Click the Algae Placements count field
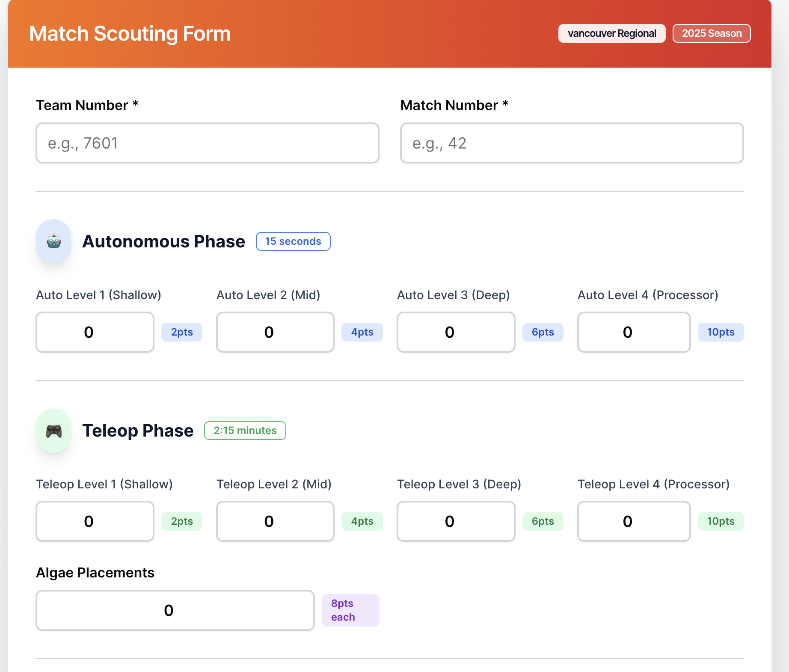This screenshot has height=672, width=789. pyautogui.click(x=175, y=610)
